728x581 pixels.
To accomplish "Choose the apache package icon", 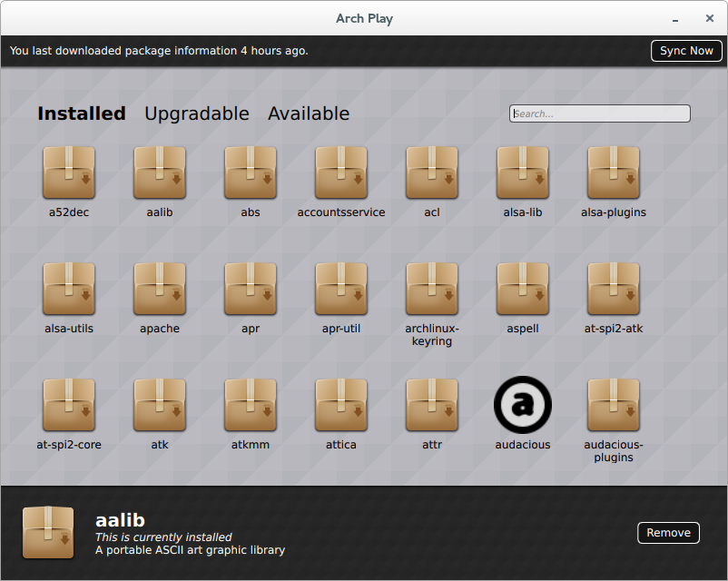I will [x=160, y=289].
